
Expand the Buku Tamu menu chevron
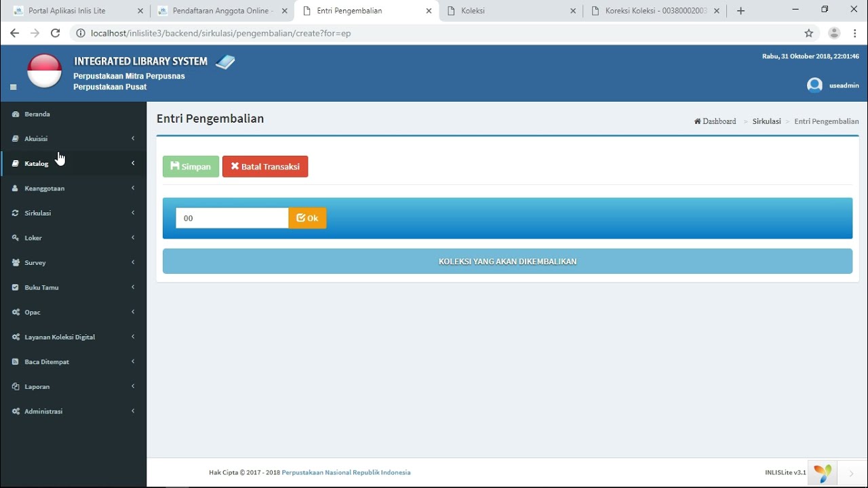[133, 287]
